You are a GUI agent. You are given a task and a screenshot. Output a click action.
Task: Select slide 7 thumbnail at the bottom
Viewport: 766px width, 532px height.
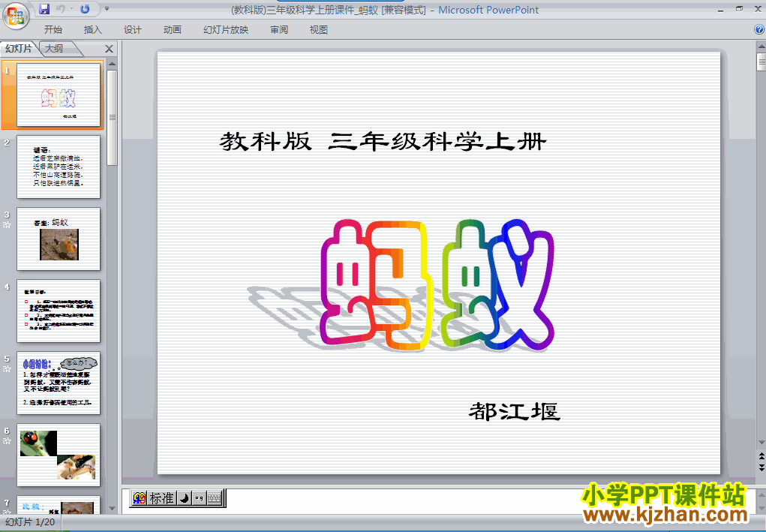pyautogui.click(x=59, y=505)
